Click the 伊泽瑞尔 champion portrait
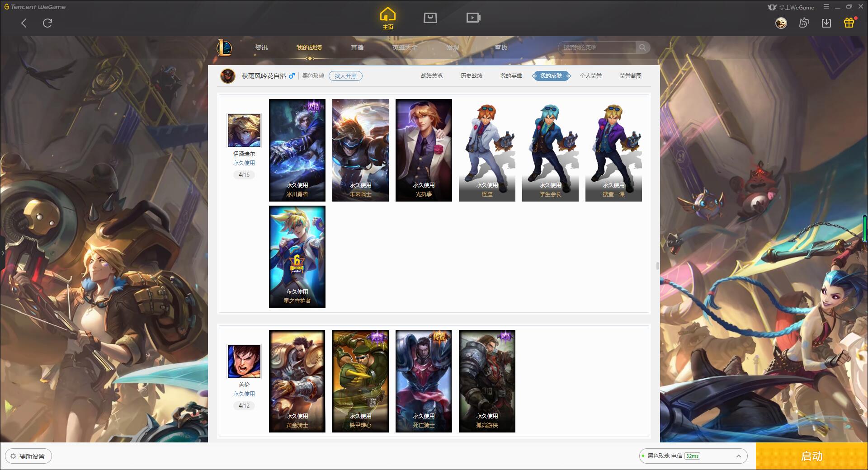The height and width of the screenshot is (470, 868). [x=244, y=131]
